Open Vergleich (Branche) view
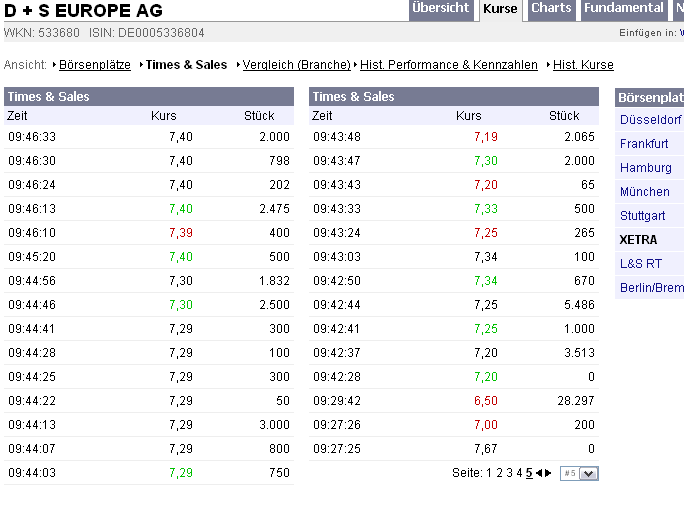This screenshot has width=684, height=523. pos(296,65)
